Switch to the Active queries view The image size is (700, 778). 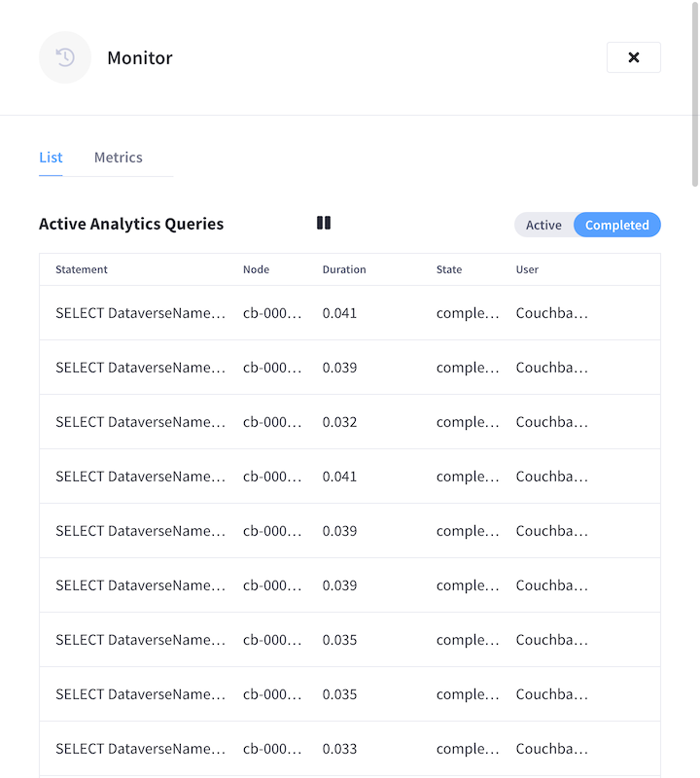tap(544, 225)
